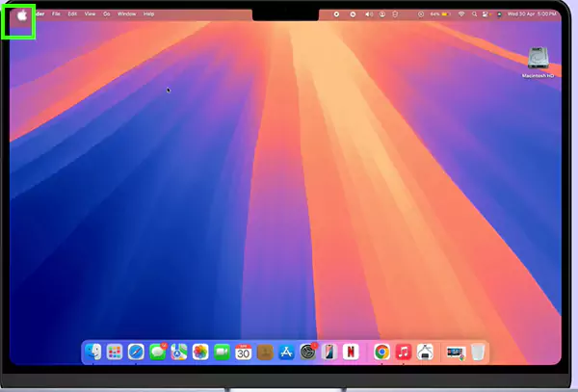Launch Safari from the Dock

tap(136, 353)
